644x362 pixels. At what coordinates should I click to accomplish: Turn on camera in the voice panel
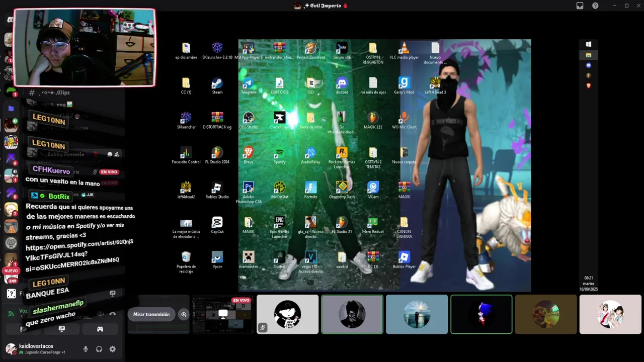click(x=23, y=329)
